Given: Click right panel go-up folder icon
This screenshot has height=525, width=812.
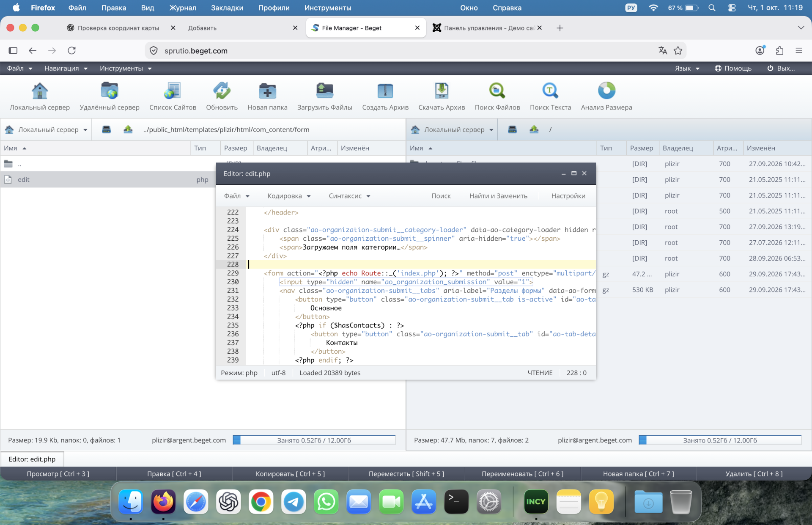Looking at the screenshot, I should [x=534, y=129].
